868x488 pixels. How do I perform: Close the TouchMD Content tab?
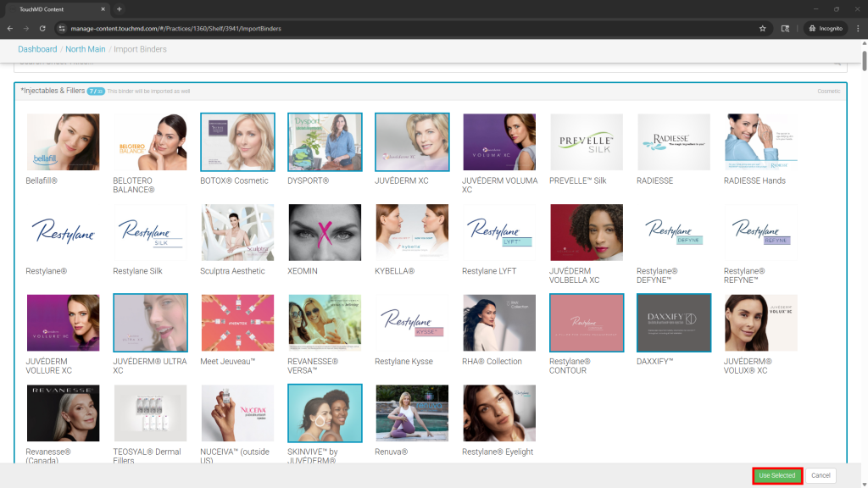pyautogui.click(x=103, y=8)
